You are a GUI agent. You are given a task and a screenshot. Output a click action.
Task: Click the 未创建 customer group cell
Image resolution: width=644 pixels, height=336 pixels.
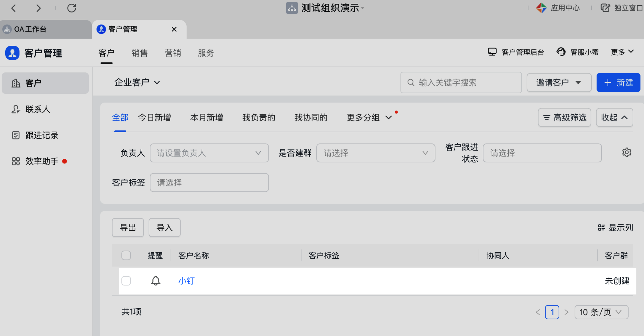pyautogui.click(x=617, y=281)
